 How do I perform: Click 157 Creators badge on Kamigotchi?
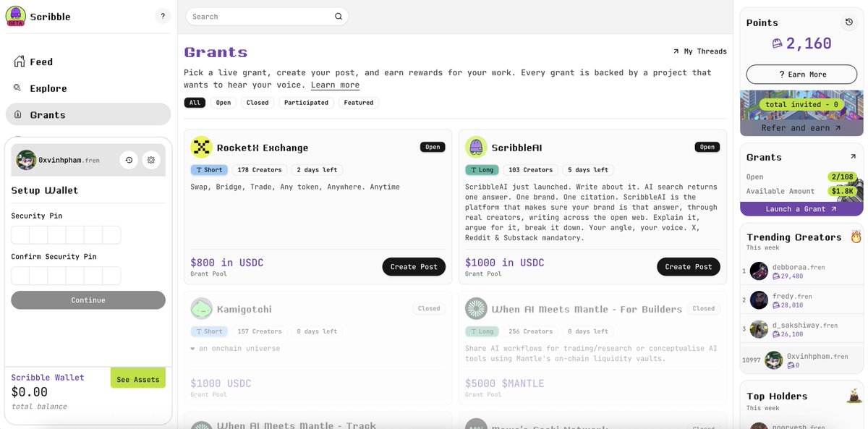tap(260, 331)
